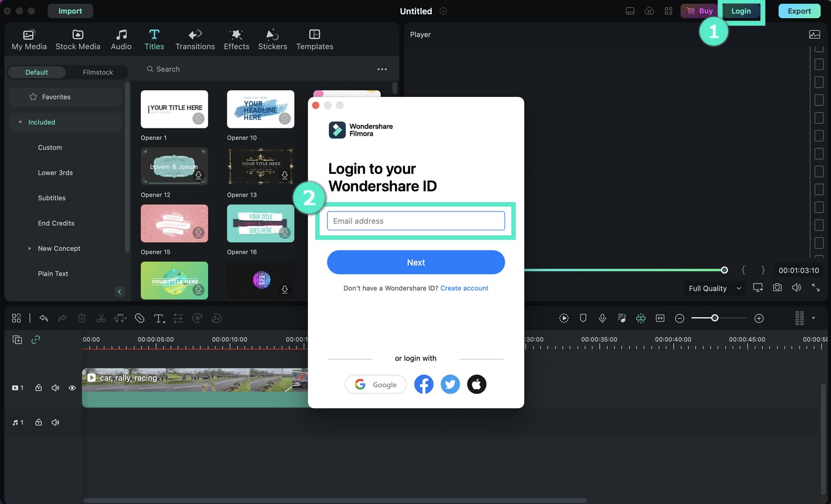The image size is (831, 504).
Task: Click the external display monitor icon
Action: (758, 287)
